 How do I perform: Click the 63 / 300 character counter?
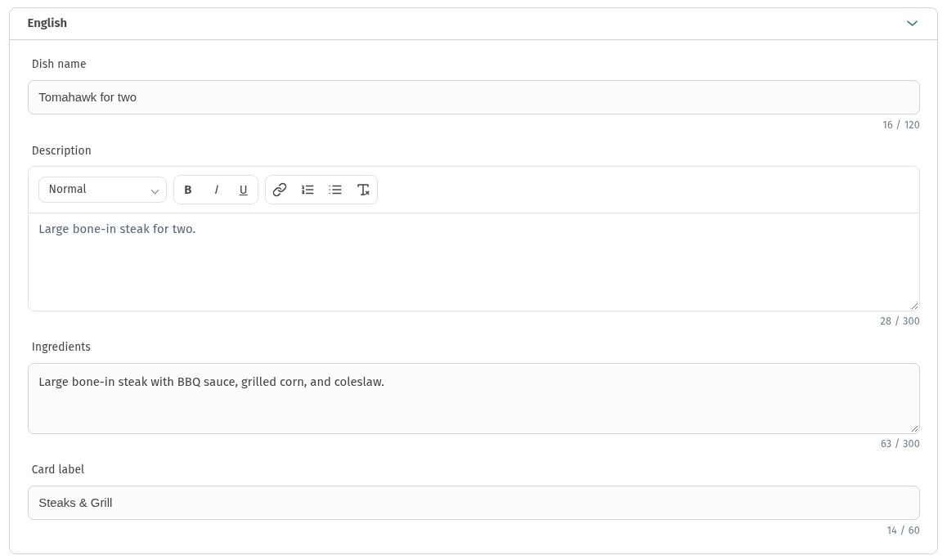900,444
